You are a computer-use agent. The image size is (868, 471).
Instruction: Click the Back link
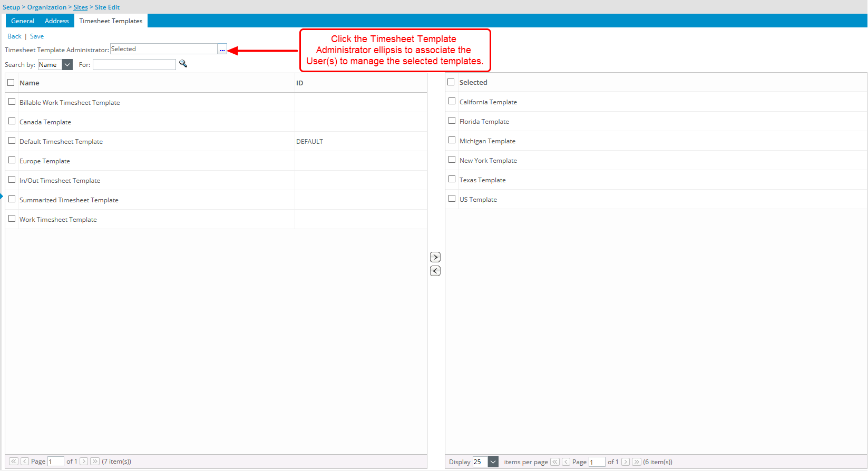coord(14,36)
